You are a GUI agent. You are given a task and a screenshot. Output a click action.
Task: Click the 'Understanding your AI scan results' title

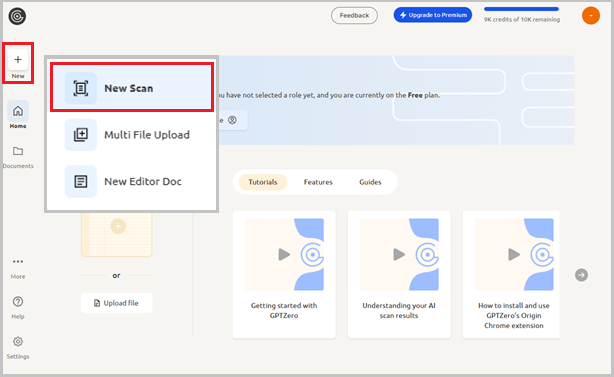click(x=399, y=310)
